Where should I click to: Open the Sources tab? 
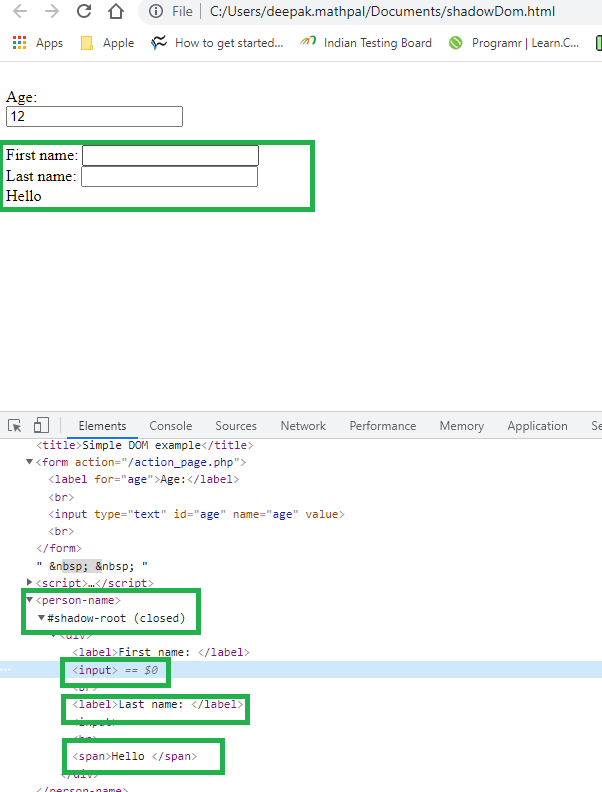(x=236, y=426)
